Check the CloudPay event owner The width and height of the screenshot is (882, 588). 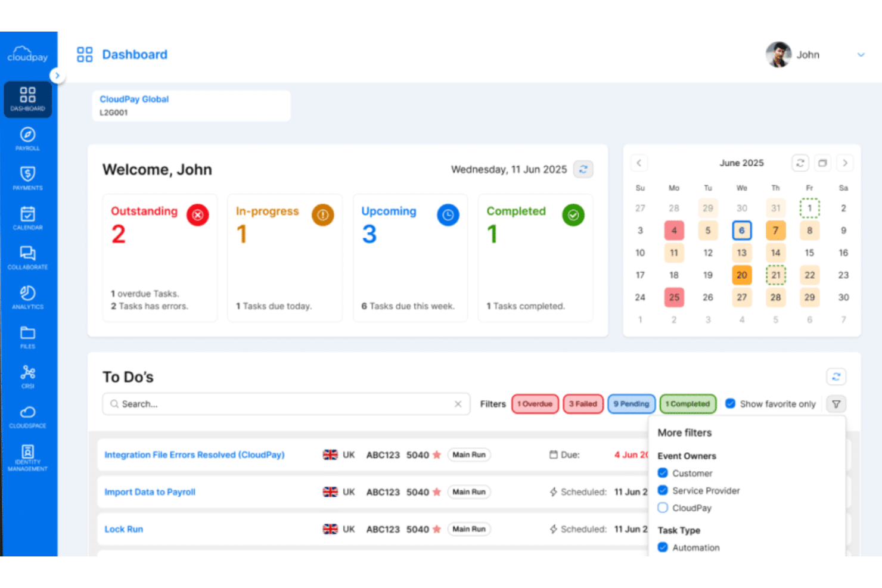click(663, 508)
